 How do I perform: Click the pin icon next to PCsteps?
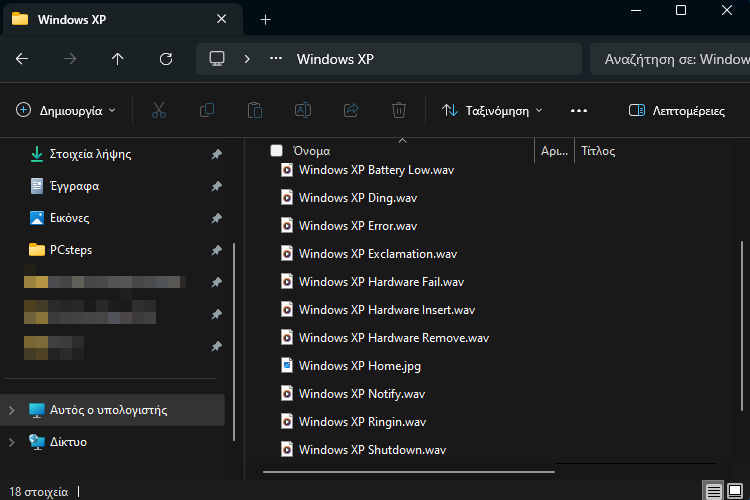[217, 250]
